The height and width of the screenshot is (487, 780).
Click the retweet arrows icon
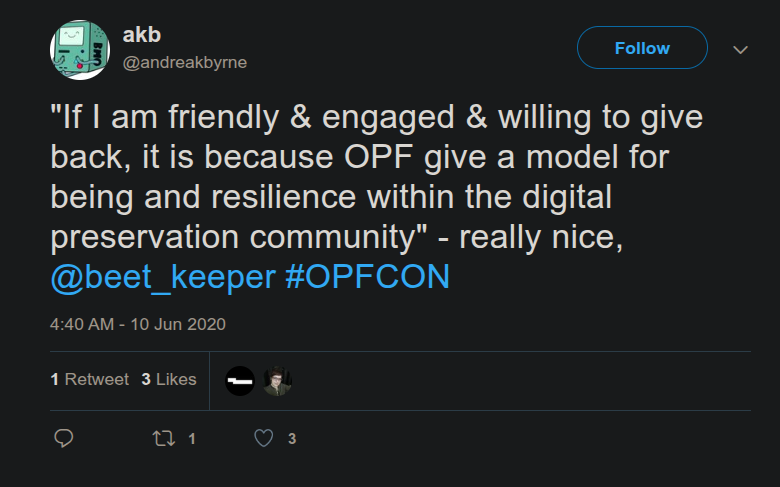click(162, 438)
